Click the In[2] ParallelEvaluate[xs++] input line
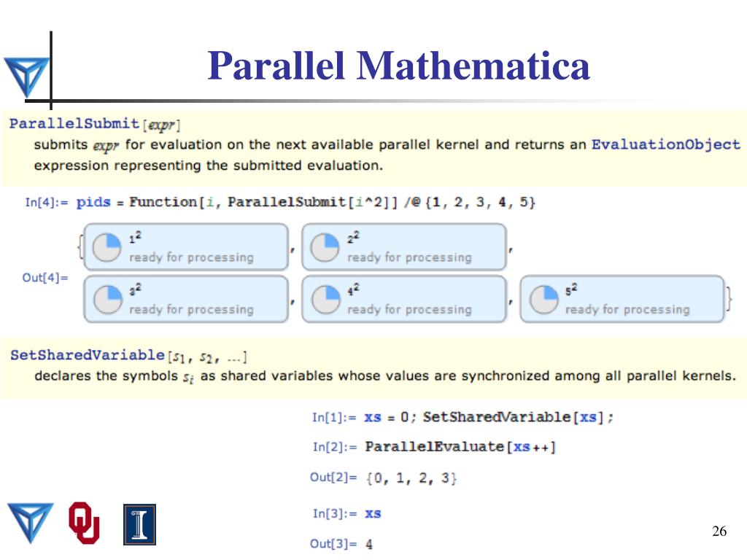This screenshot has width=747, height=560. tap(434, 447)
